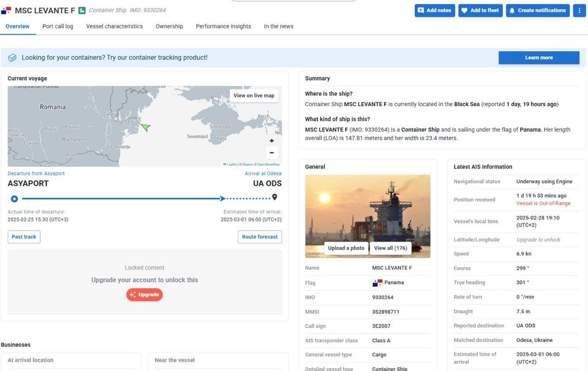This screenshot has width=588, height=371.
Task: Click the destination pin on voyage progress
Action: [x=275, y=197]
